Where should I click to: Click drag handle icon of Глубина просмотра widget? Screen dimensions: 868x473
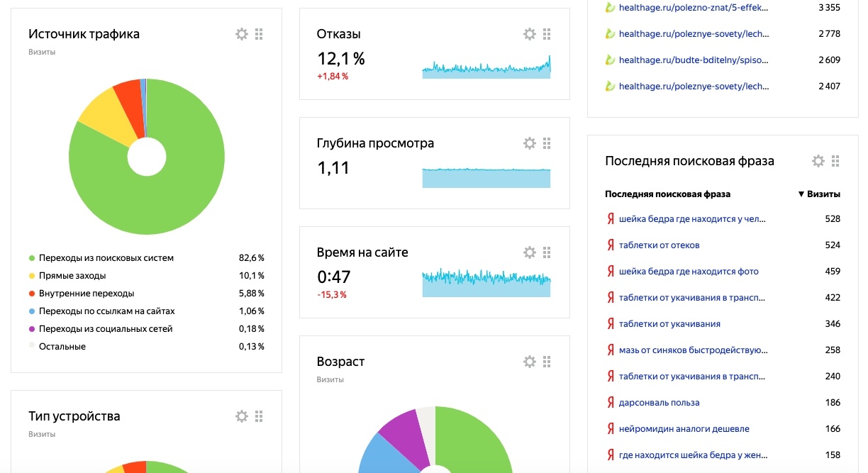coord(547,143)
